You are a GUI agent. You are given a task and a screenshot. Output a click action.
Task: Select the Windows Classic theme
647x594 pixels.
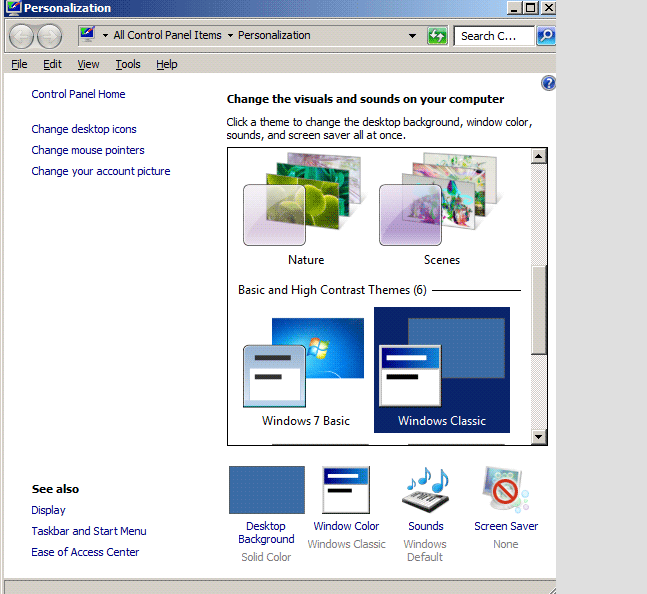442,370
